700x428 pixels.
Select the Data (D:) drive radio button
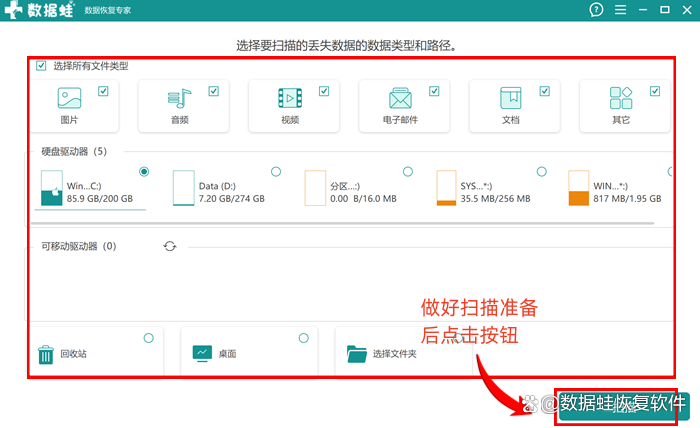point(276,172)
